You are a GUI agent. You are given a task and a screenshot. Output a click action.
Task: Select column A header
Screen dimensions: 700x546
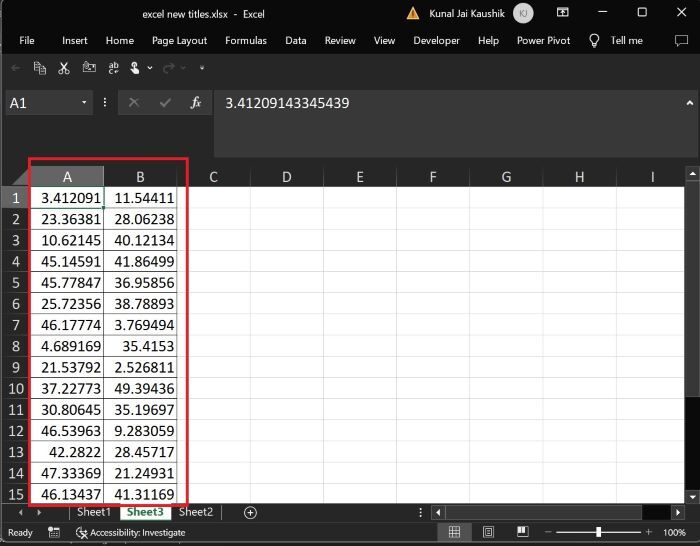tap(67, 177)
